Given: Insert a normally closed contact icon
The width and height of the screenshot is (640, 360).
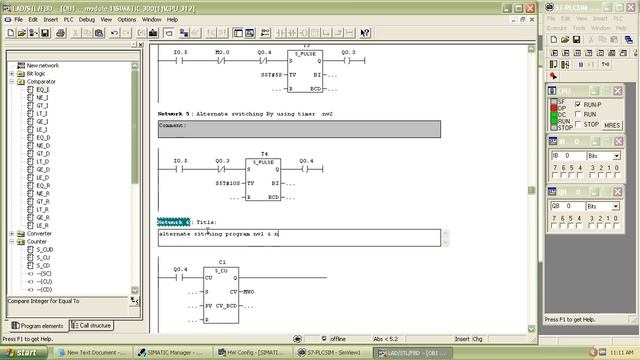Looking at the screenshot, I should click(x=292, y=33).
